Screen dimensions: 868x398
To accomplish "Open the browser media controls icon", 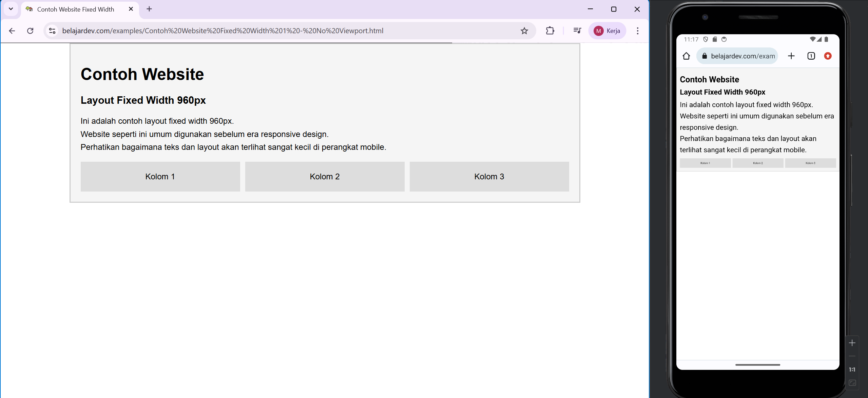I will click(577, 31).
